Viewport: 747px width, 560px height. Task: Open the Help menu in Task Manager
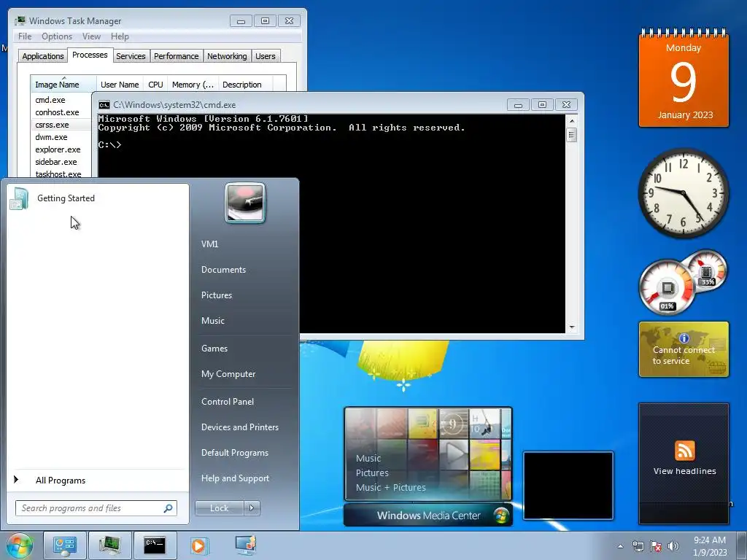(x=120, y=36)
